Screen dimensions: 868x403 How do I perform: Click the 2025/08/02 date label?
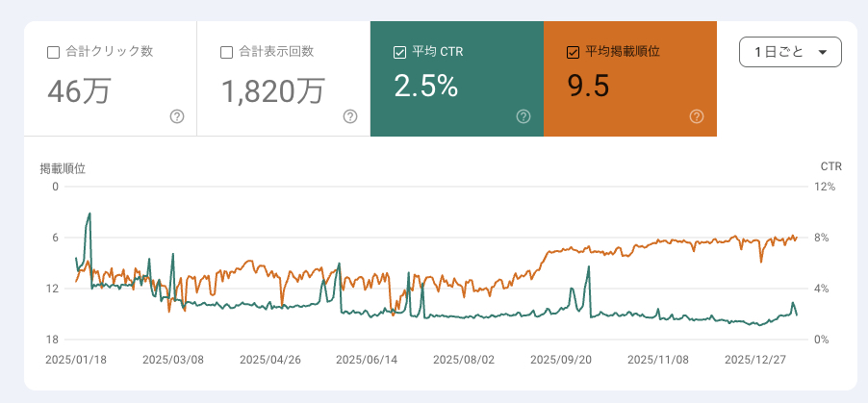tap(464, 360)
